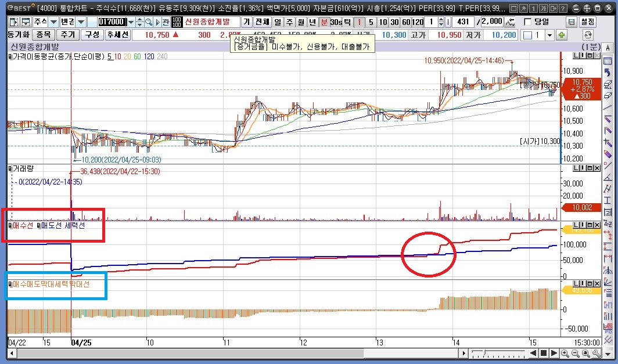Click the magnifier search icon beside the stock code
Viewport: 618px width, 364px height.
click(149, 21)
